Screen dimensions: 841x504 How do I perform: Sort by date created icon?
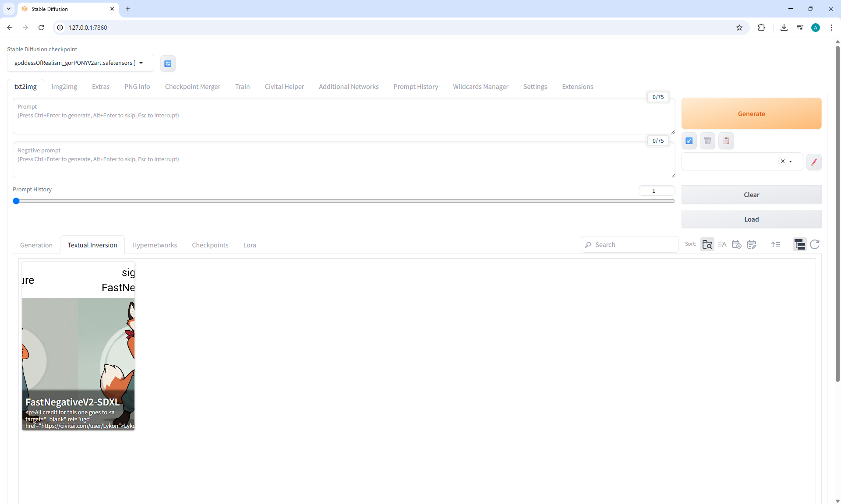[737, 244]
